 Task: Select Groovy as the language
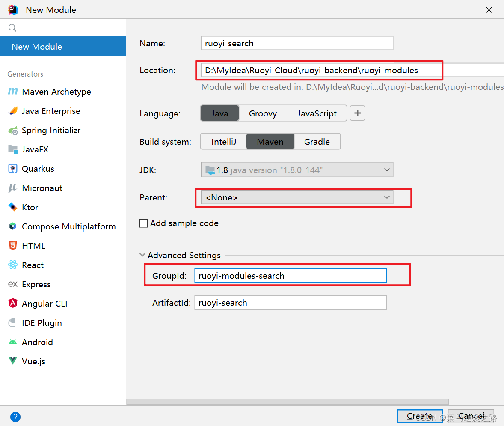point(263,113)
